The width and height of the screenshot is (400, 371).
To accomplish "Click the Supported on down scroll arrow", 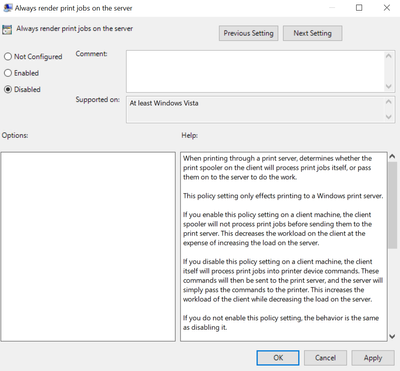I will coord(389,117).
